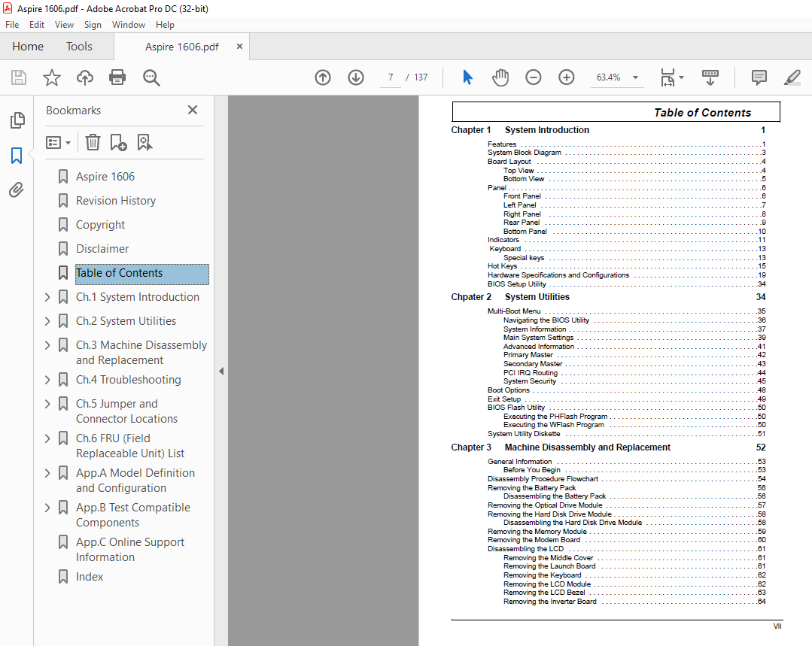Delete the selected bookmark trash icon
812x646 pixels.
(93, 142)
